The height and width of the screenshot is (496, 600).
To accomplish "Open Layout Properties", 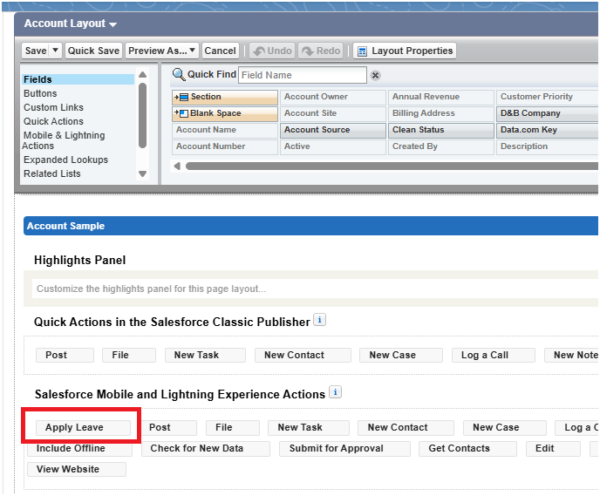I will click(x=404, y=51).
